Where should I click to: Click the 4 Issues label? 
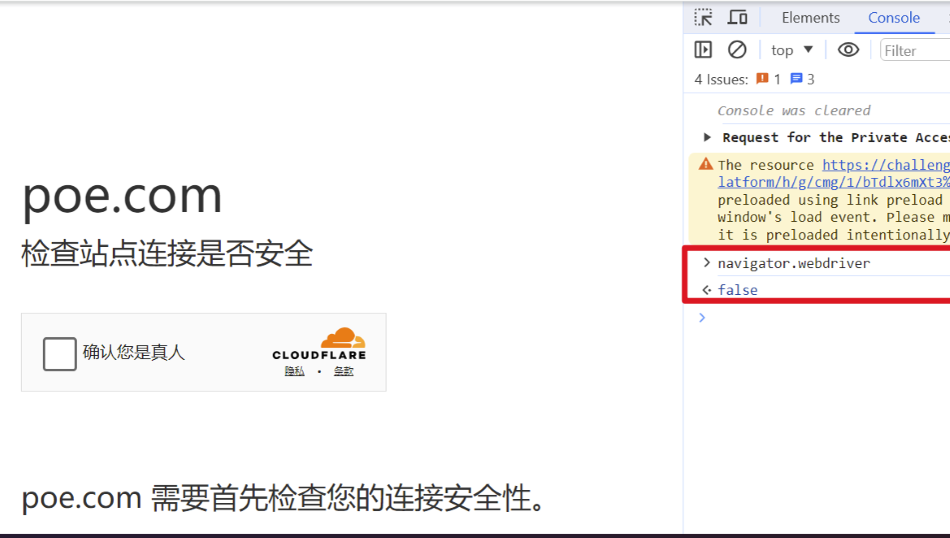point(721,79)
